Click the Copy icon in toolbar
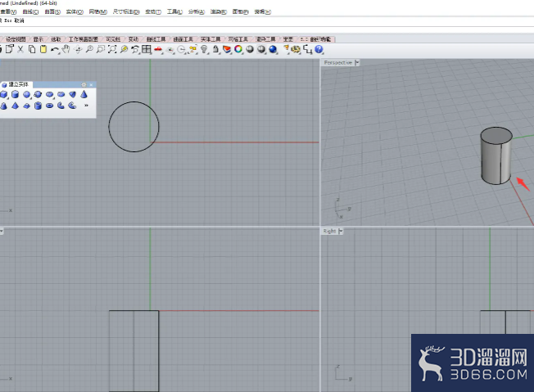534x392 pixels. (32, 49)
